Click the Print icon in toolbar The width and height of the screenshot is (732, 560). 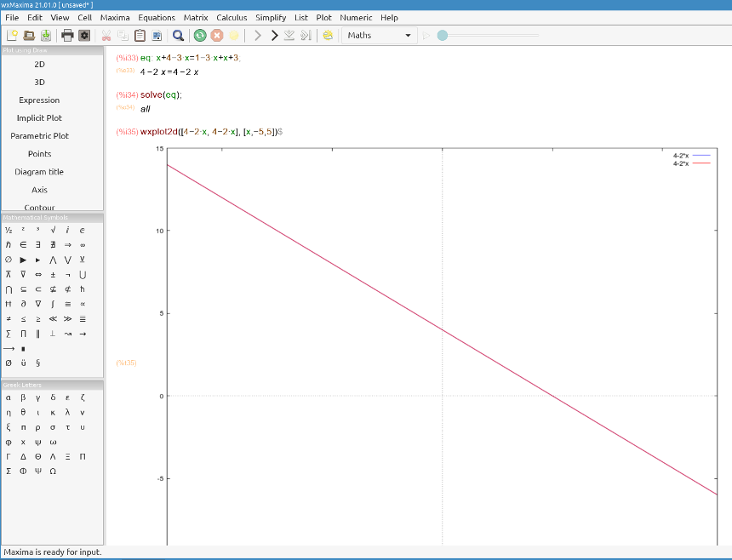(67, 35)
